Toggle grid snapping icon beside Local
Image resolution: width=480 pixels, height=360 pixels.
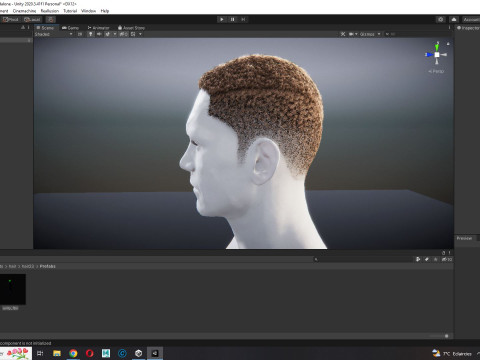pyautogui.click(x=50, y=19)
